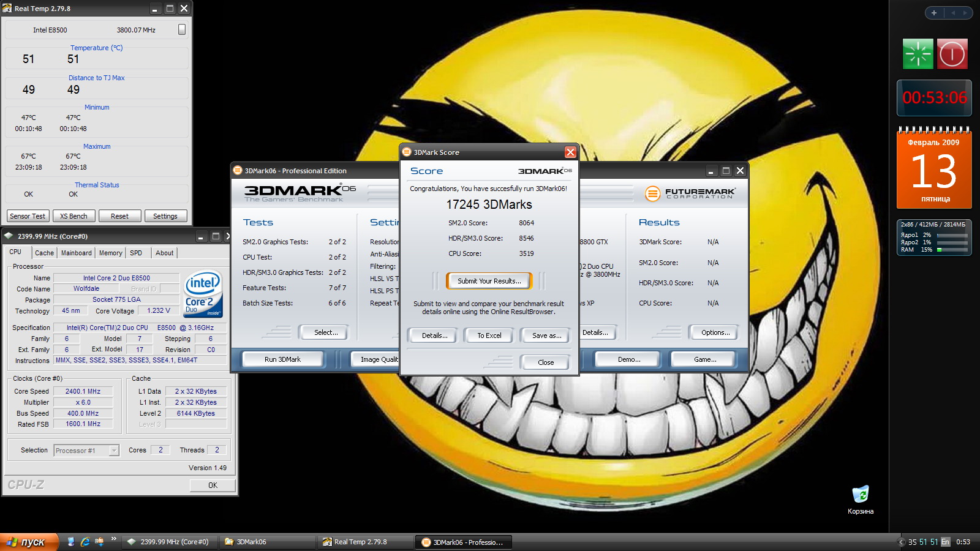The width and height of the screenshot is (980, 551).
Task: Click OK button in CPU-Z window
Action: coord(213,485)
